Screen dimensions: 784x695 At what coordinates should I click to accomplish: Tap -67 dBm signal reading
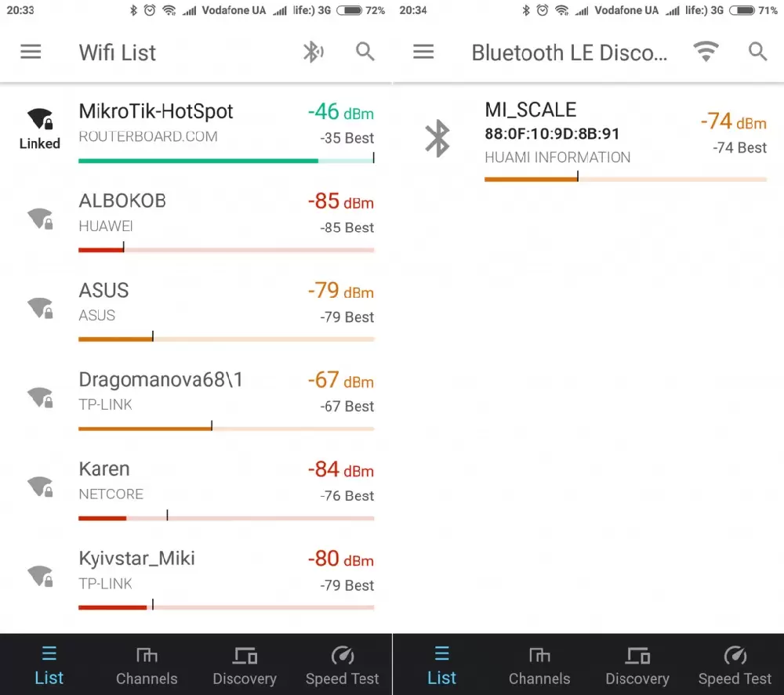pos(340,380)
